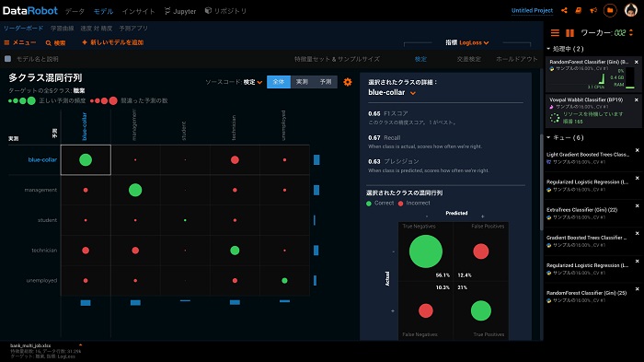This screenshot has height=362, width=644.
Task: Click management correct prediction green cell
Action: (x=135, y=190)
